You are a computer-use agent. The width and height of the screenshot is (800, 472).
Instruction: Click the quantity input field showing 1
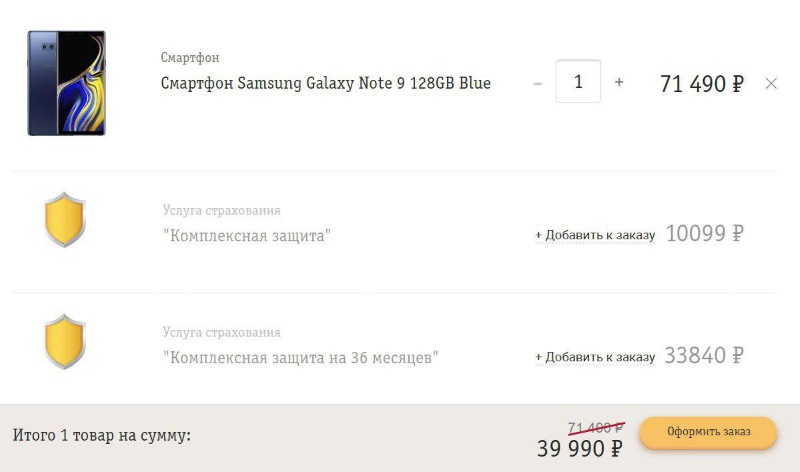[x=578, y=81]
